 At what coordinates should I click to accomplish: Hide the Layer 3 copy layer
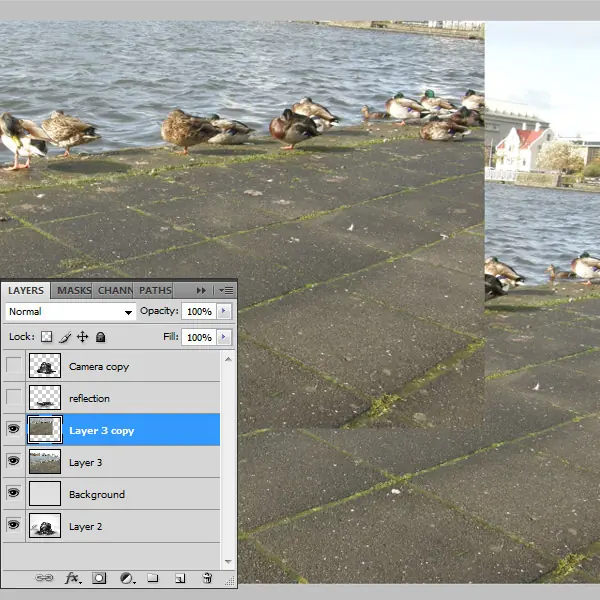13,429
